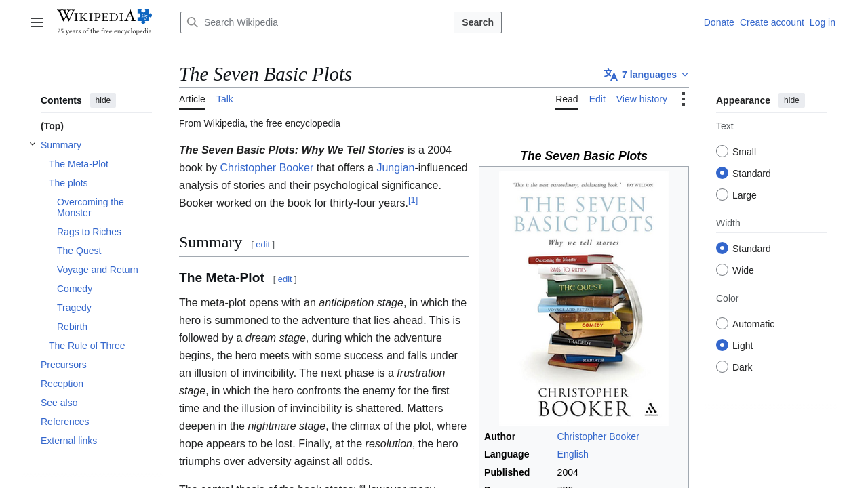Select Large text size
The image size is (868, 488).
[722, 195]
